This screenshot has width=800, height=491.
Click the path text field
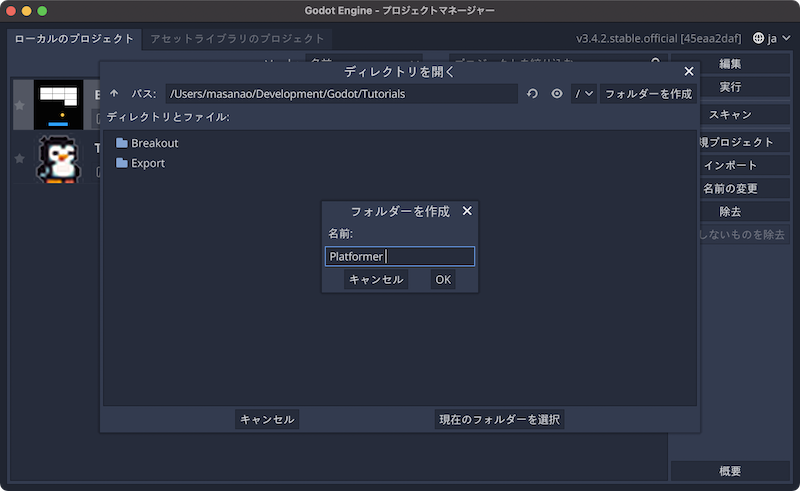pyautogui.click(x=341, y=93)
